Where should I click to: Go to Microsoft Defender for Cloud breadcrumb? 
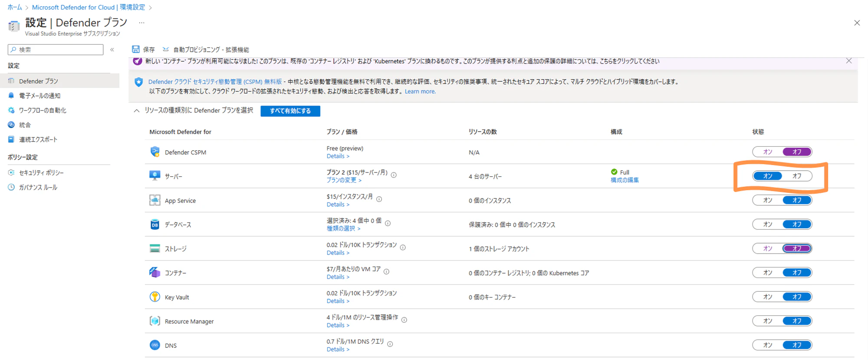click(89, 7)
